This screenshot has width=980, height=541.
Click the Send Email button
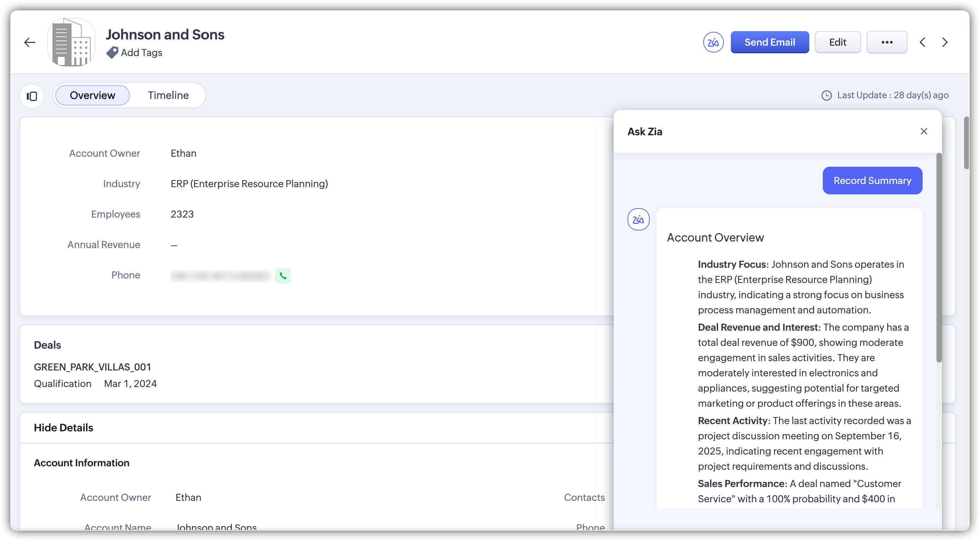pos(770,42)
